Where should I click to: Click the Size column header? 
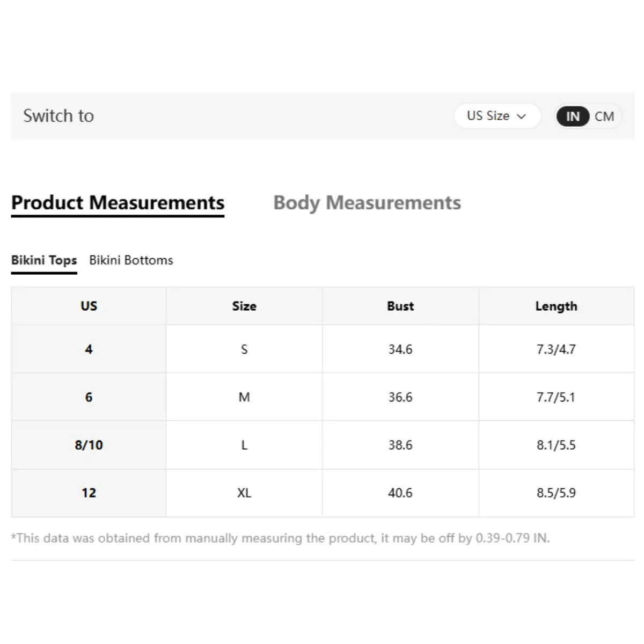(244, 306)
